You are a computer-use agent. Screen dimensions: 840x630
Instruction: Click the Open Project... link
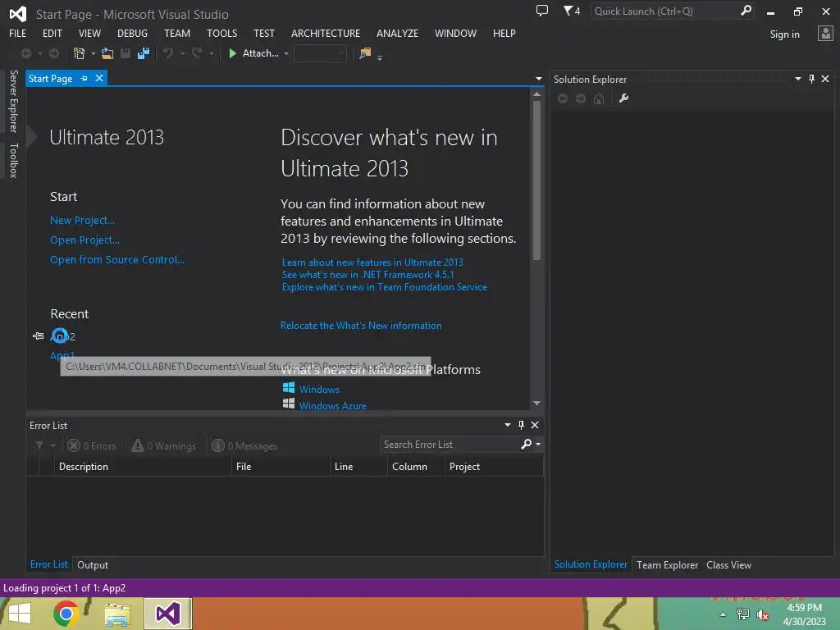84,240
